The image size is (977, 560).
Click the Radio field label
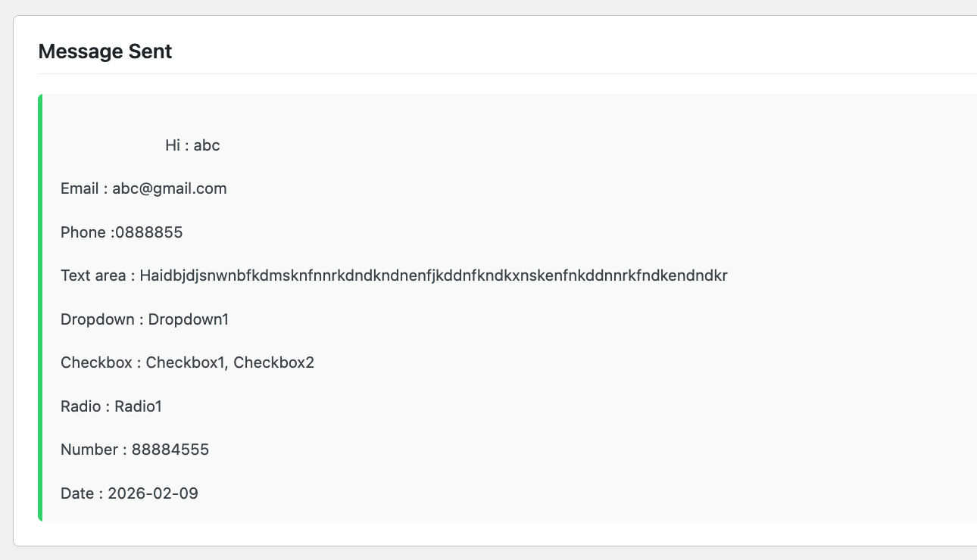[x=80, y=406]
